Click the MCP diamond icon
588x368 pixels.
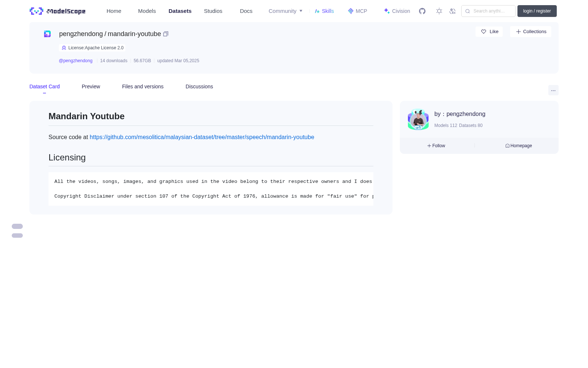351,11
